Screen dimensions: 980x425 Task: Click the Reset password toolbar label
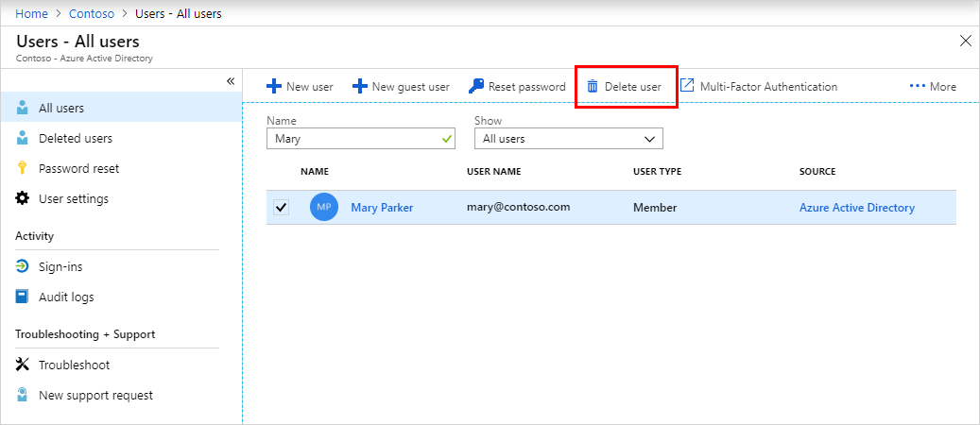click(527, 87)
